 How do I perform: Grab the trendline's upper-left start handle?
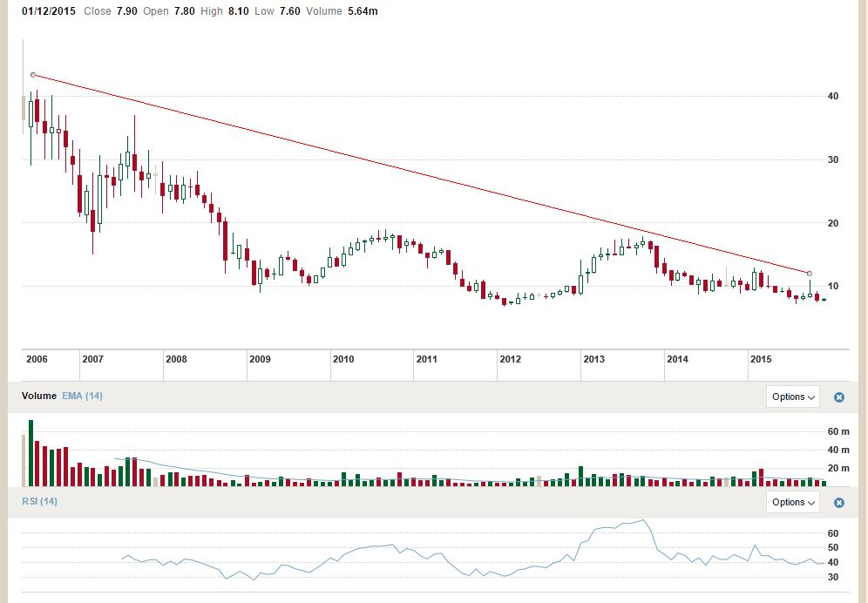click(x=33, y=75)
